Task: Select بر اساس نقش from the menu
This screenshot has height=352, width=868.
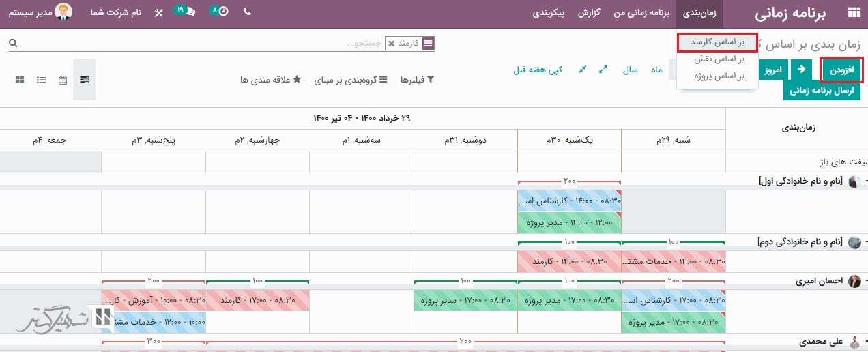Action: (x=717, y=59)
